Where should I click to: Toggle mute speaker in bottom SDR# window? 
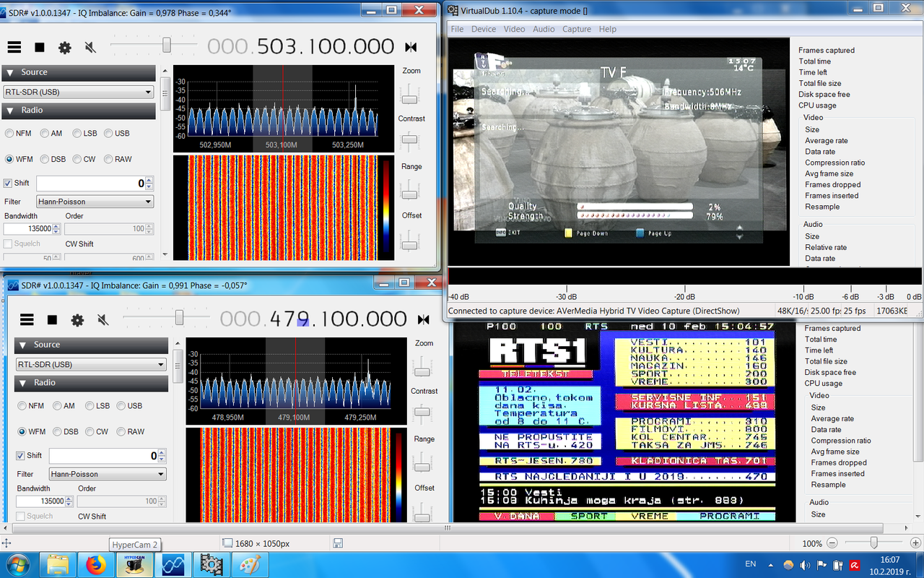tap(103, 320)
